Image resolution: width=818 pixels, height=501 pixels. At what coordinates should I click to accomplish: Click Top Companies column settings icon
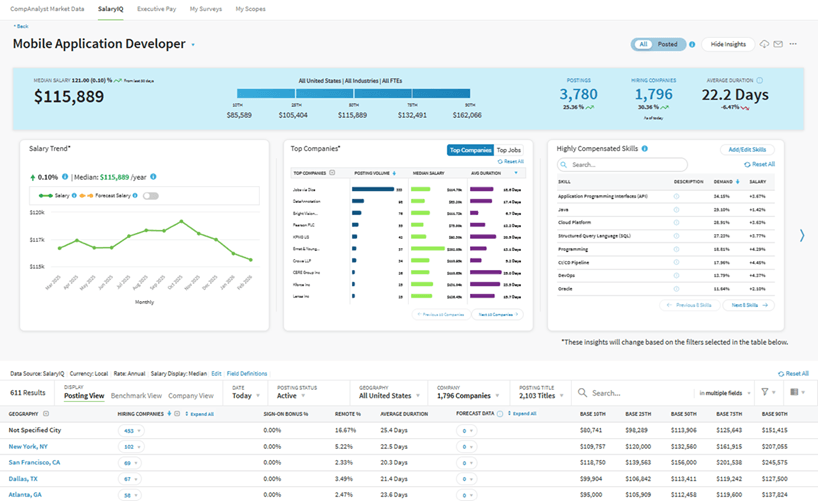[332, 173]
